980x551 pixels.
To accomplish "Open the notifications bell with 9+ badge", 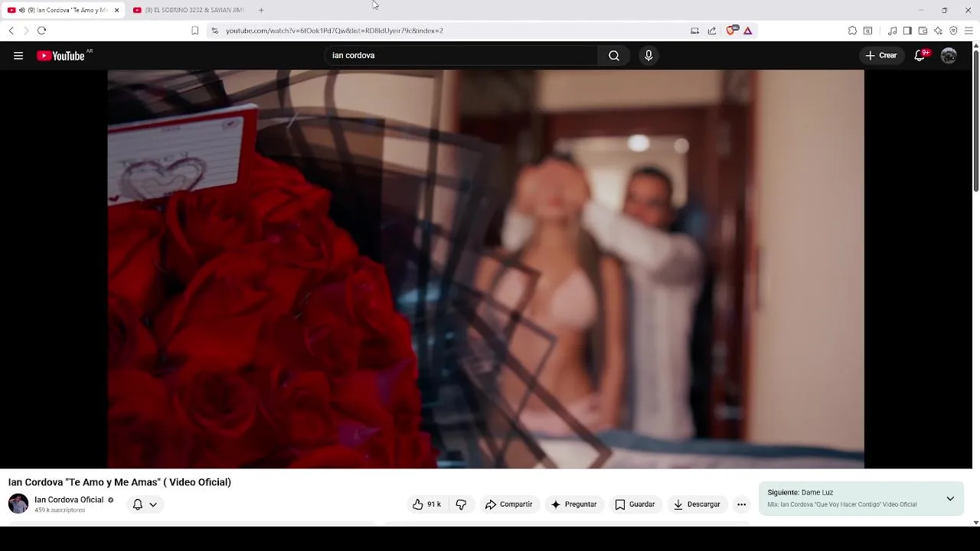I will (920, 55).
